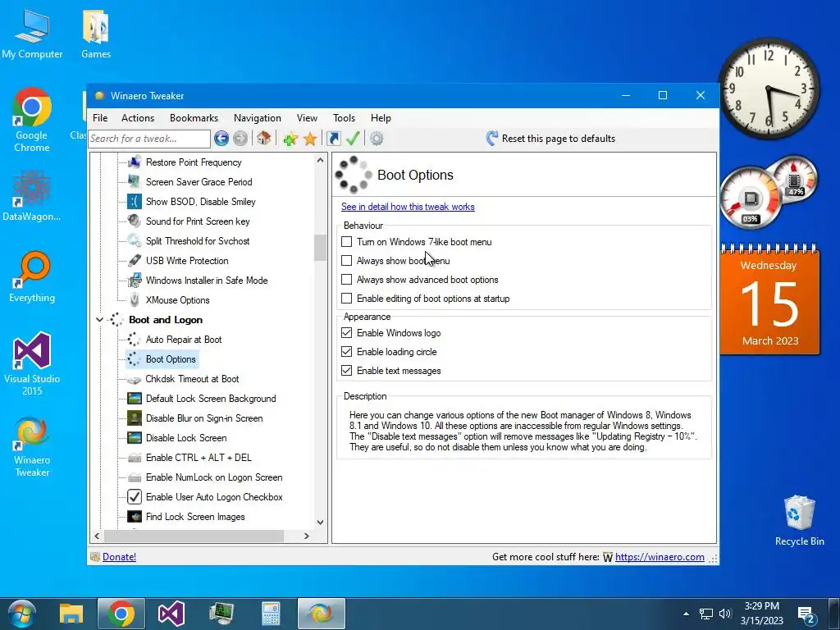Select Chkdsk Timeout at Boot
The width and height of the screenshot is (840, 630).
(x=192, y=379)
